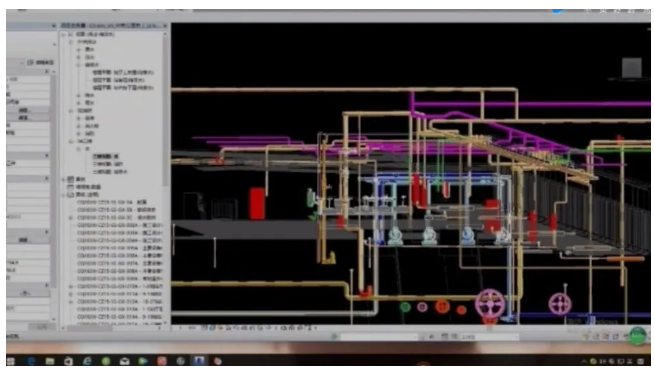
Task: Close the Project Browser panel
Action: pyautogui.click(x=165, y=26)
